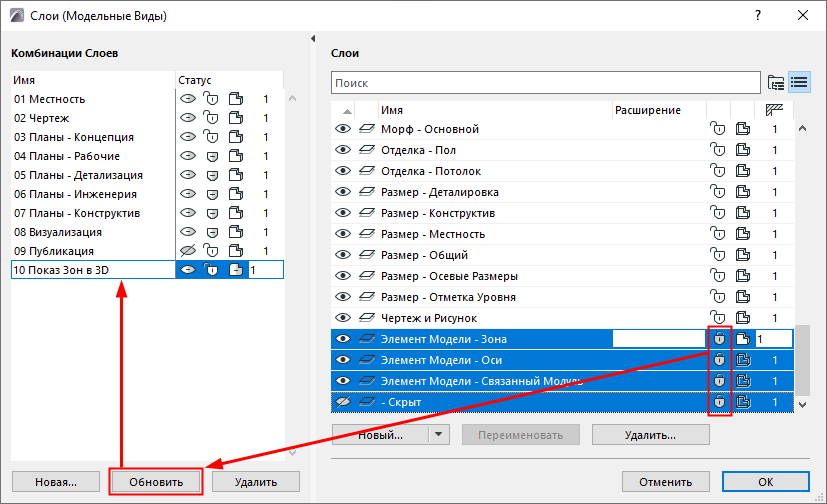The image size is (827, 504).
Task: Show the hidden - Скрыт layer via eye
Action: tap(343, 402)
